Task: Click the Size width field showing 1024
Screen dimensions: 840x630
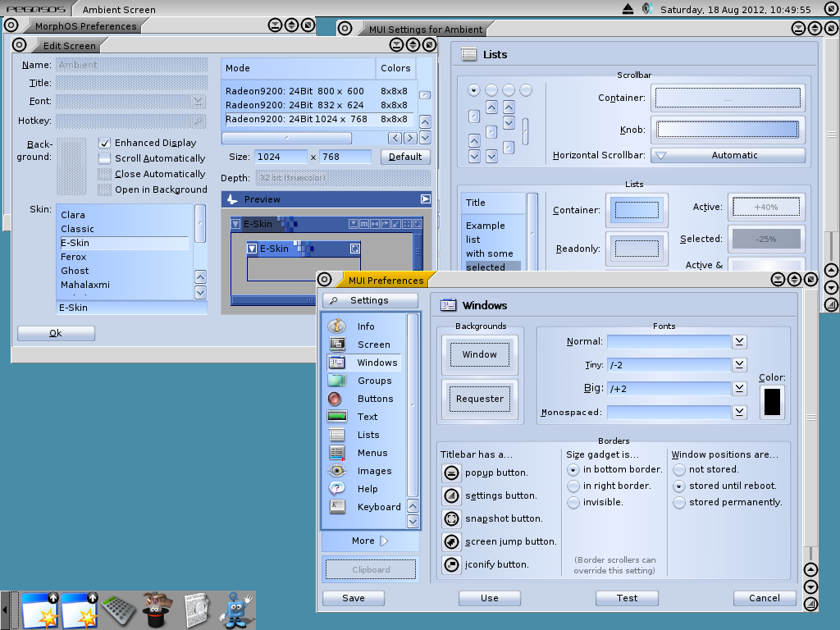Action: (281, 157)
